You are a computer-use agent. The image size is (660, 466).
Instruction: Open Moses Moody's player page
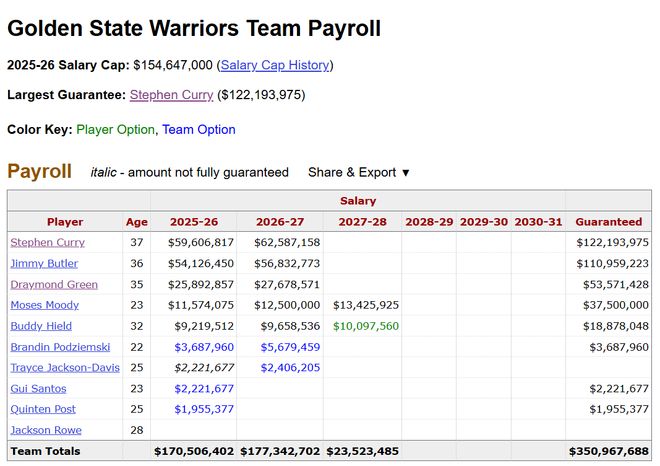pyautogui.click(x=45, y=305)
